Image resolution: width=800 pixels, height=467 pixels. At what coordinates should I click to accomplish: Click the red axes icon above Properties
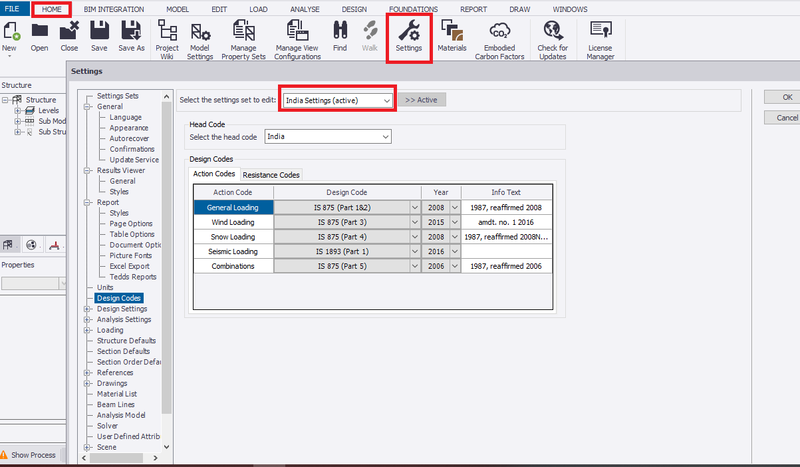54,245
